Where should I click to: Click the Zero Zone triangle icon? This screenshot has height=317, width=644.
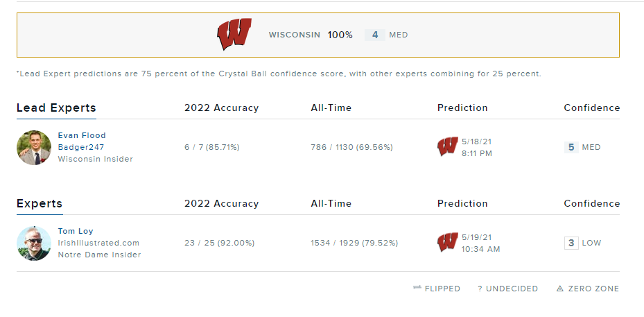pyautogui.click(x=560, y=289)
